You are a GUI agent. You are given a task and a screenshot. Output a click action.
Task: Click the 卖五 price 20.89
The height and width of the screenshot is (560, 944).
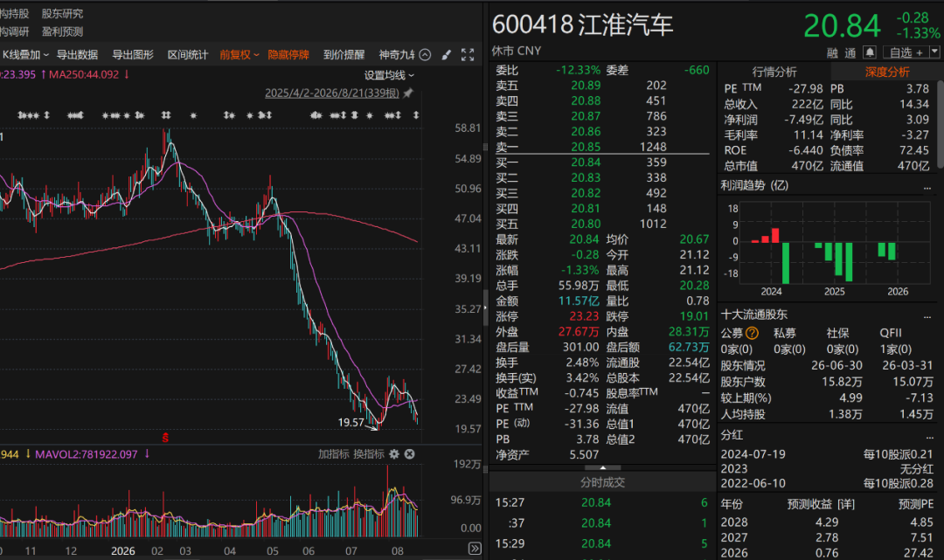[x=586, y=86]
